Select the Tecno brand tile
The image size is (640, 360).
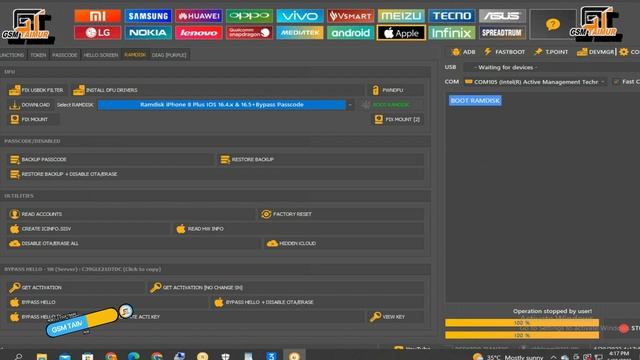point(452,16)
